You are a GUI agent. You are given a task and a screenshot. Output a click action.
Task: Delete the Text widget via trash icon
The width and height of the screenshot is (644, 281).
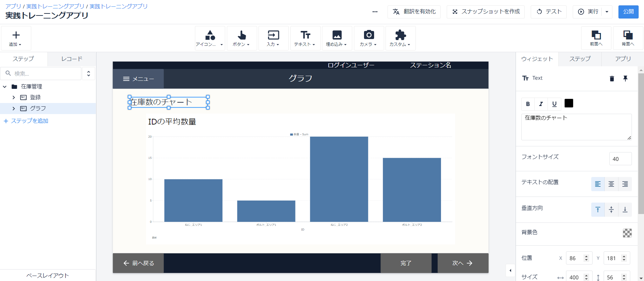(x=612, y=78)
